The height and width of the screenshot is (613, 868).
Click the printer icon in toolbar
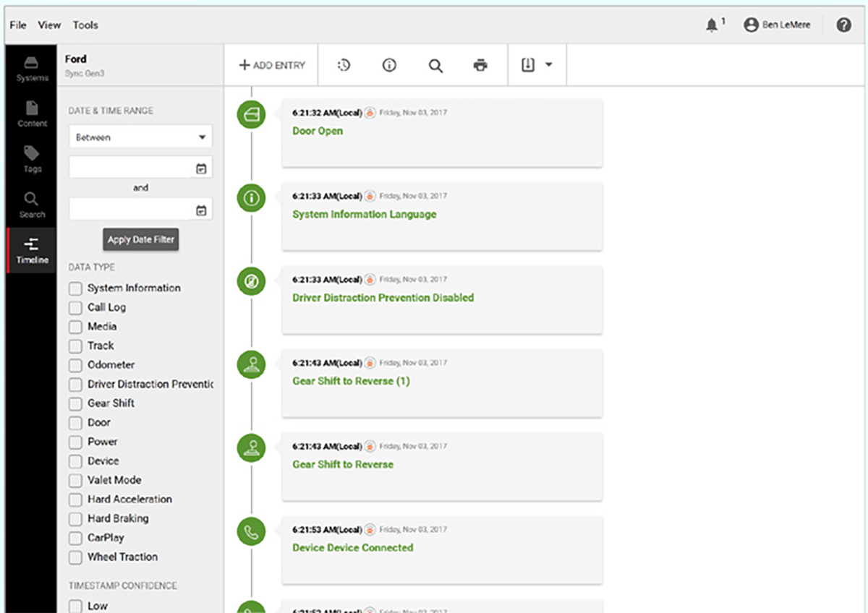[x=480, y=65]
